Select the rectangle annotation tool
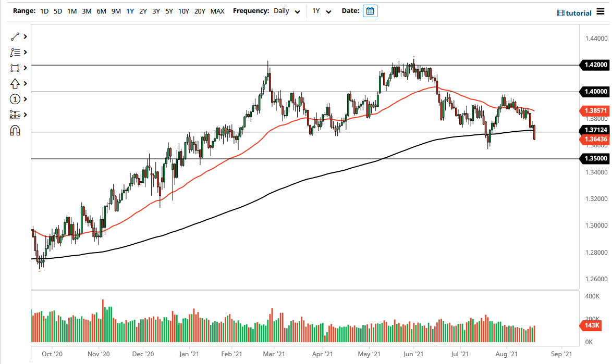The image size is (612, 364). click(x=14, y=68)
